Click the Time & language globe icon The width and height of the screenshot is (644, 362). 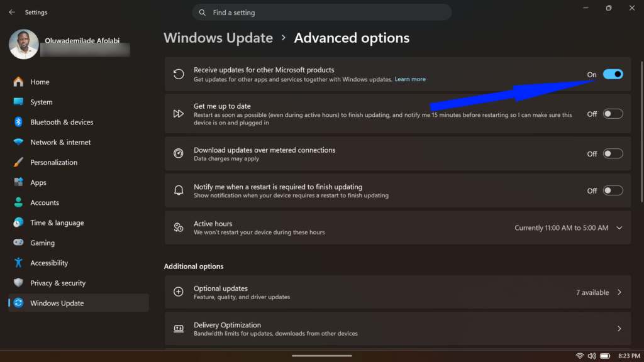point(18,222)
